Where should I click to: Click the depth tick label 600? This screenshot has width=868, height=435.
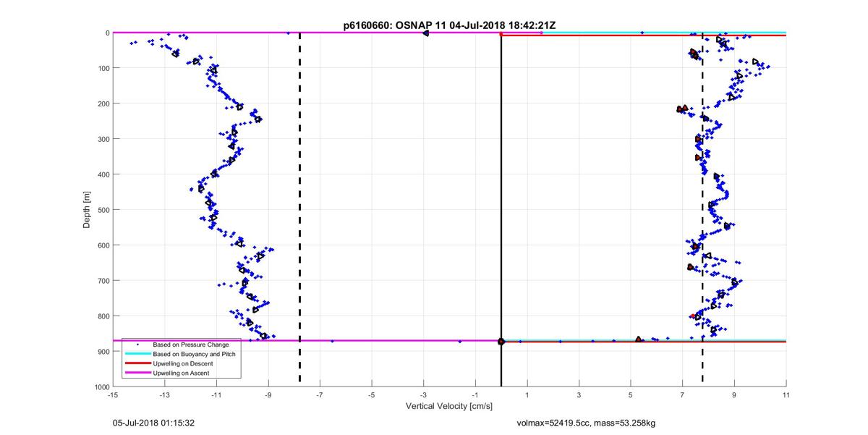103,245
